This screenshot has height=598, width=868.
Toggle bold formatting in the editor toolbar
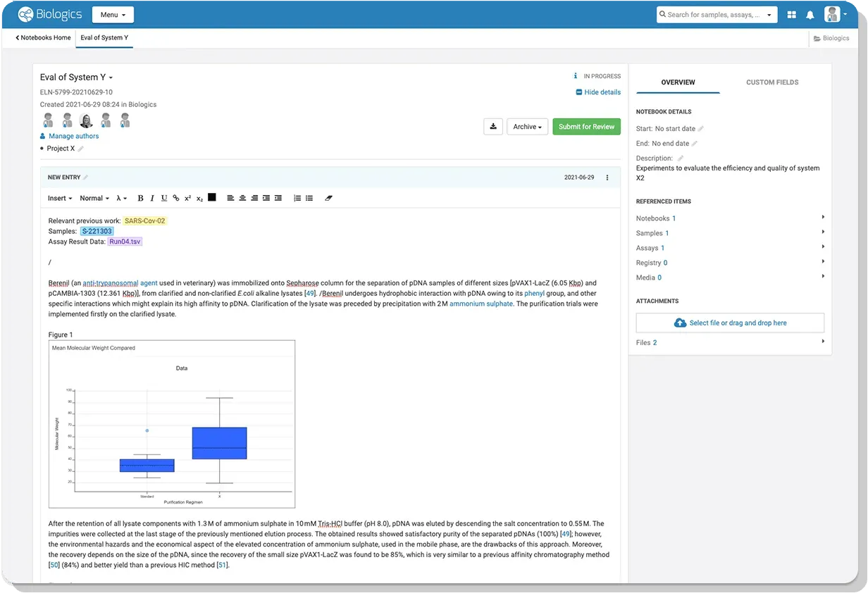click(x=140, y=199)
